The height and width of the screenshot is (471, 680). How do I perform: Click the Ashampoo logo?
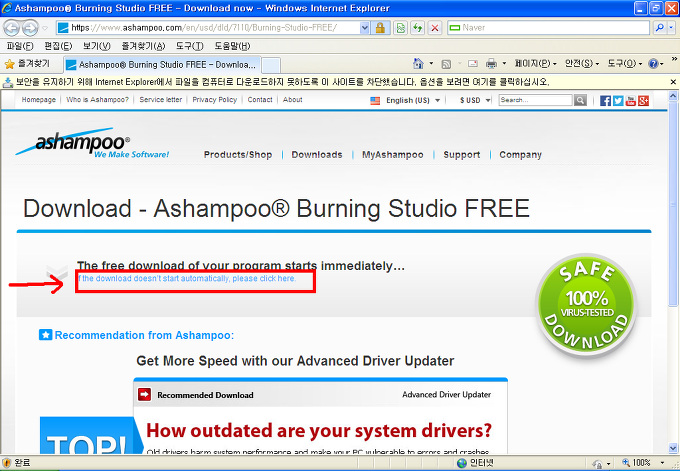point(92,143)
